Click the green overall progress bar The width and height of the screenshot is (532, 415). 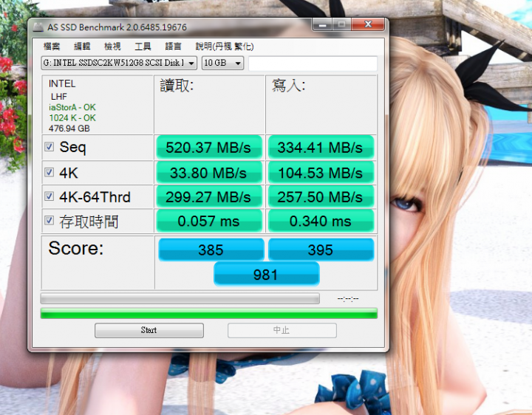209,313
